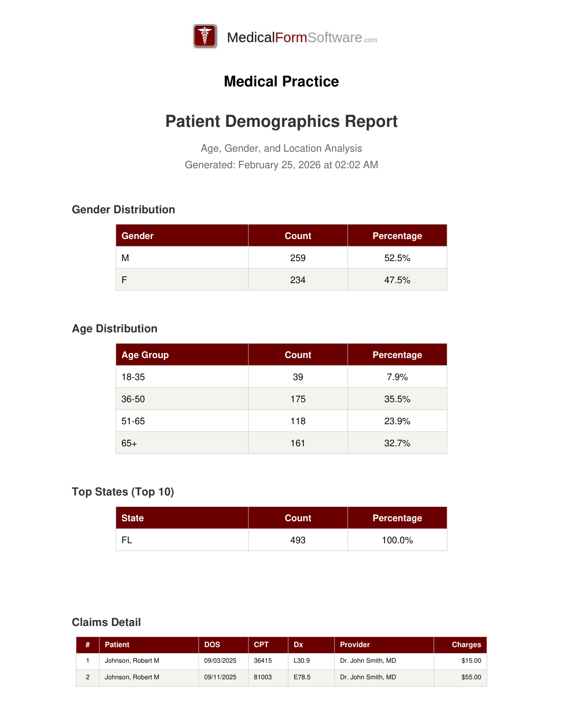Viewport: 563px width, 728px height.
Task: Click the MedicalFormSoftware.com logo text
Action: click(x=302, y=38)
